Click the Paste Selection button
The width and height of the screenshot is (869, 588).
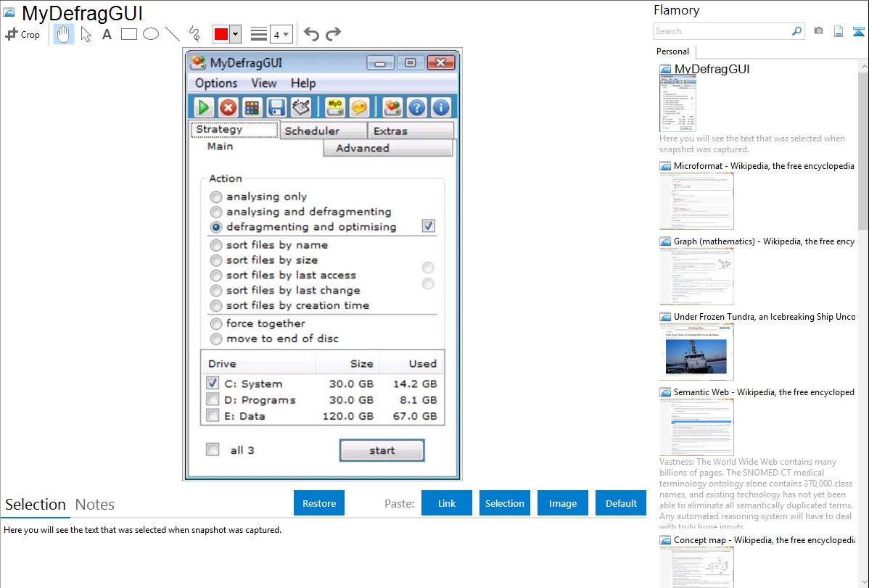(504, 503)
